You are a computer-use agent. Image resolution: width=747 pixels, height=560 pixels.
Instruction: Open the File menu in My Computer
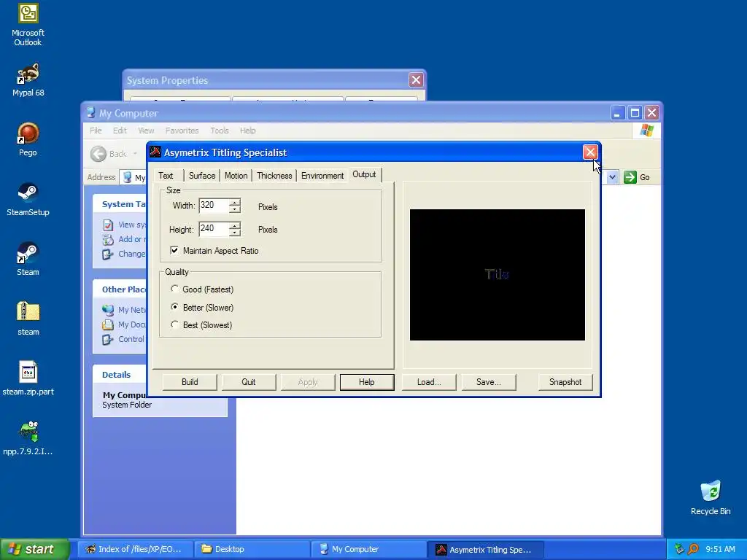click(96, 131)
